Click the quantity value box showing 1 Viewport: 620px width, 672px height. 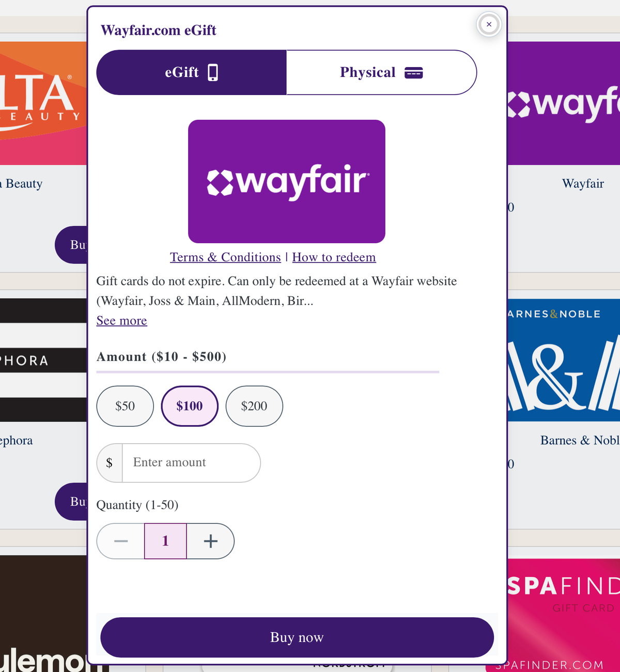click(x=165, y=541)
